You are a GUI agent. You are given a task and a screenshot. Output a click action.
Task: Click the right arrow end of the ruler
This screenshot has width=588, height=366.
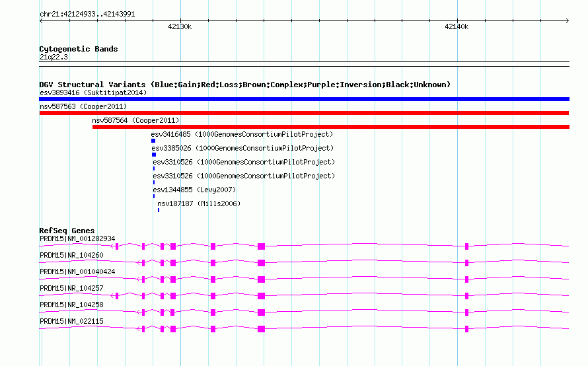[x=568, y=21]
